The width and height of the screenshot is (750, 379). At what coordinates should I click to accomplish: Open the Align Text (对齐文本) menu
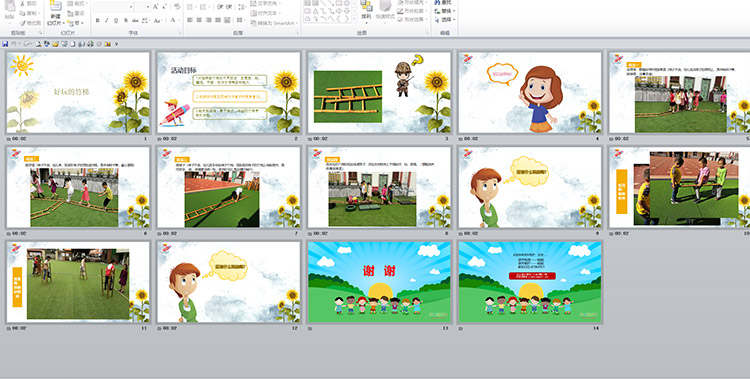[x=265, y=13]
